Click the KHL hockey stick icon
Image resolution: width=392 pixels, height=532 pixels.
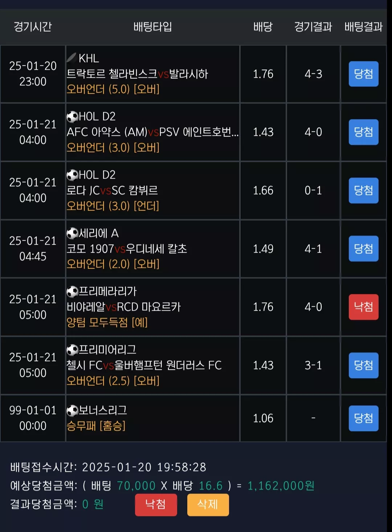(x=72, y=58)
